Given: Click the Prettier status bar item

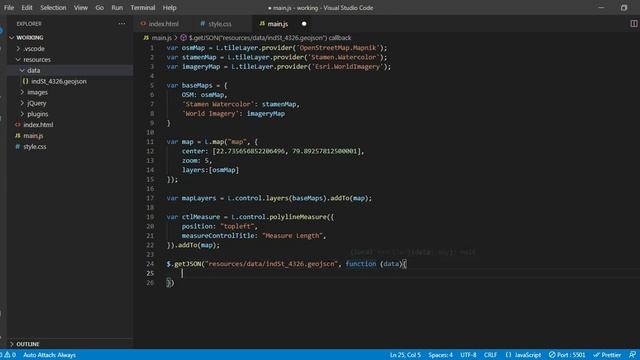Looking at the screenshot, I should pos(607,355).
